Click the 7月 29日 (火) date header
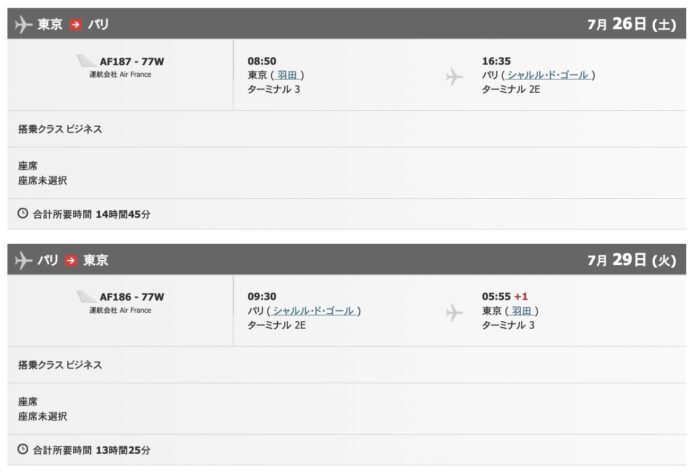This screenshot has width=700, height=476. click(x=632, y=259)
